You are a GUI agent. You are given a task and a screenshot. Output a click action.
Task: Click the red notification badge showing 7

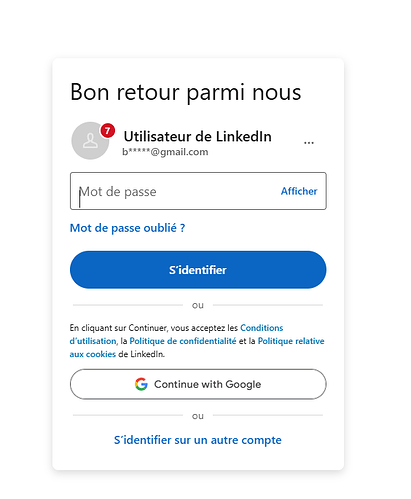pos(108,131)
